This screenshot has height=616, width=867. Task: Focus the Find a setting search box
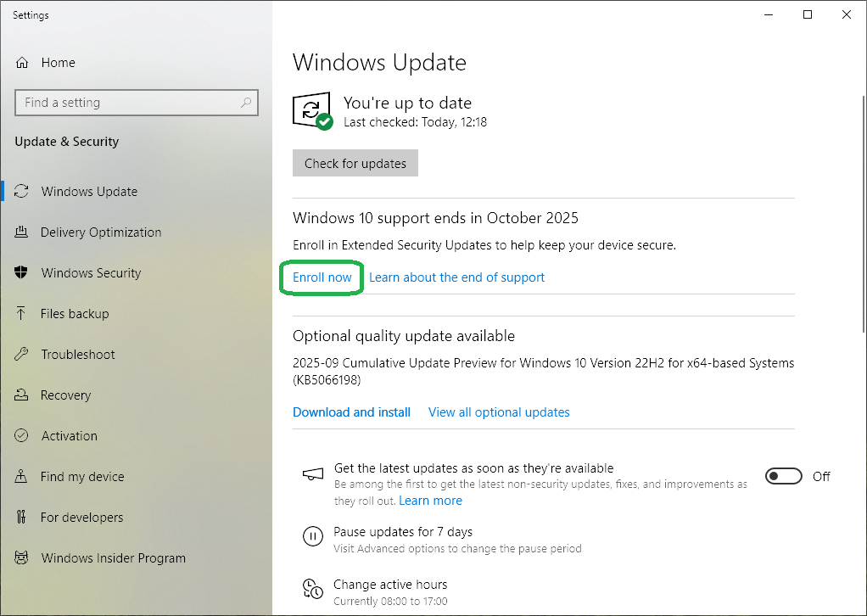pos(127,103)
